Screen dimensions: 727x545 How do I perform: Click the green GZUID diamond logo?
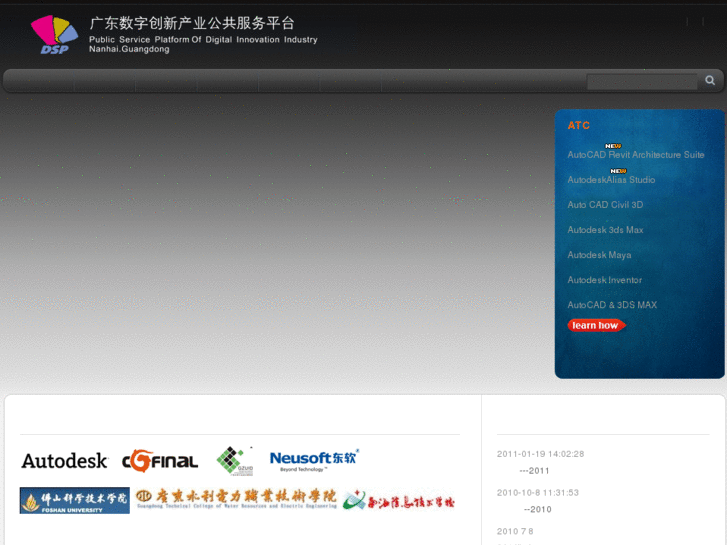[235, 461]
